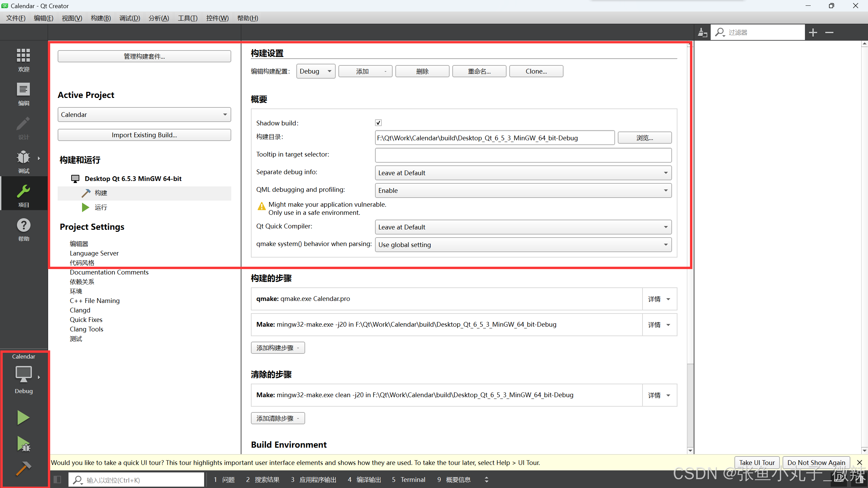Build project with the hammer icon
Image resolution: width=868 pixels, height=488 pixels.
23,469
